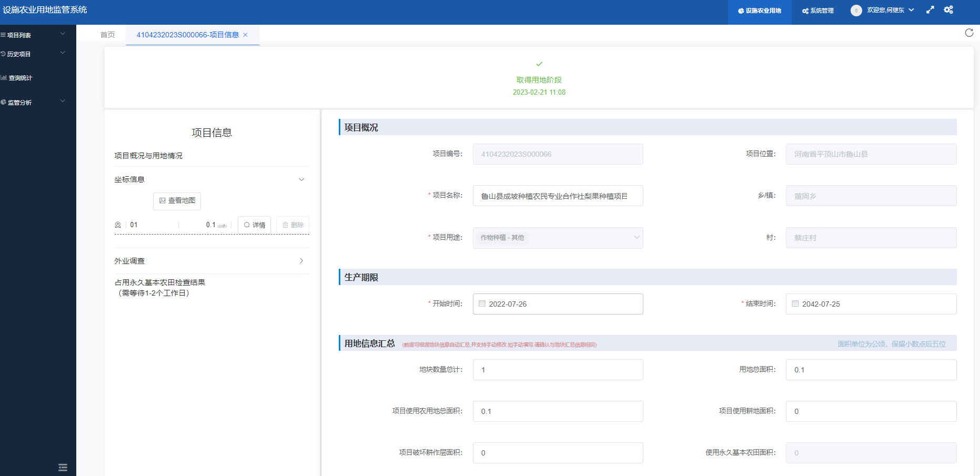This screenshot has width=980, height=476.
Task: Click the calendar icon in start time field
Action: 482,303
